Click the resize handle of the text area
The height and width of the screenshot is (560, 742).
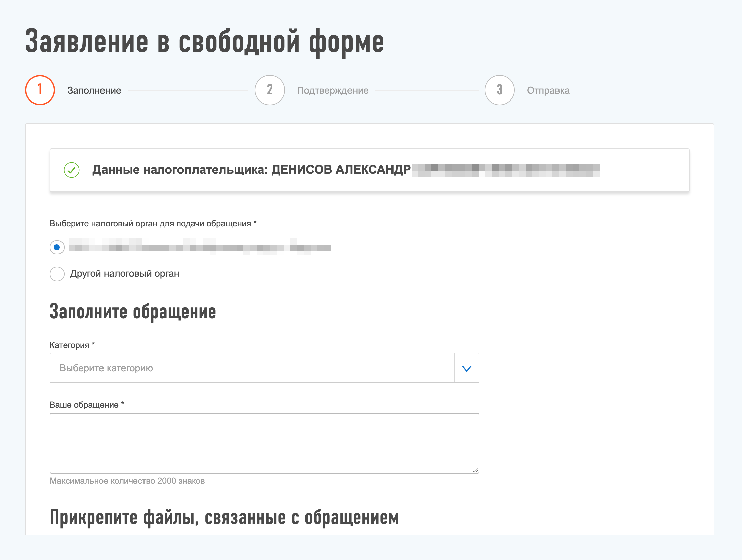coord(475,470)
